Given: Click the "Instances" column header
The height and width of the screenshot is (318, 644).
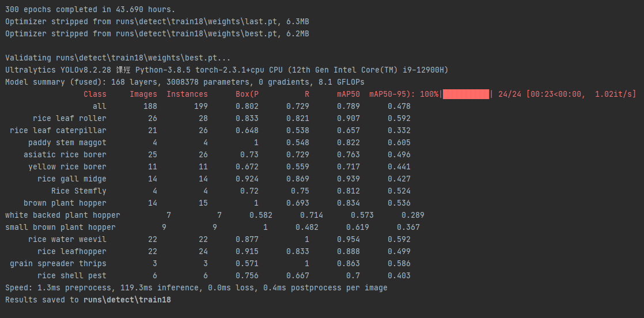Looking at the screenshot, I should [187, 94].
